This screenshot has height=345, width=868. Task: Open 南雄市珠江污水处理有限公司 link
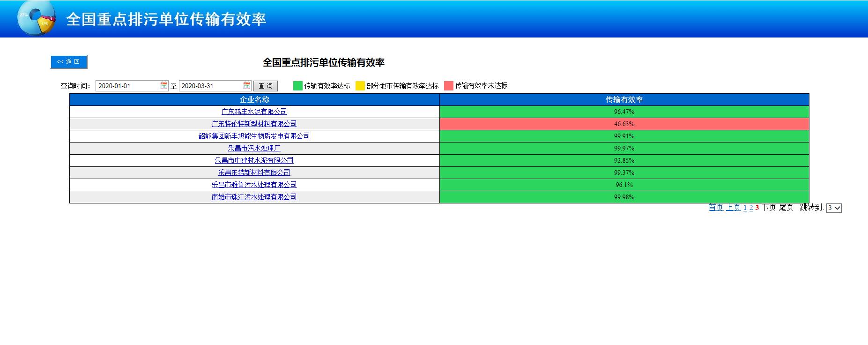coord(254,197)
